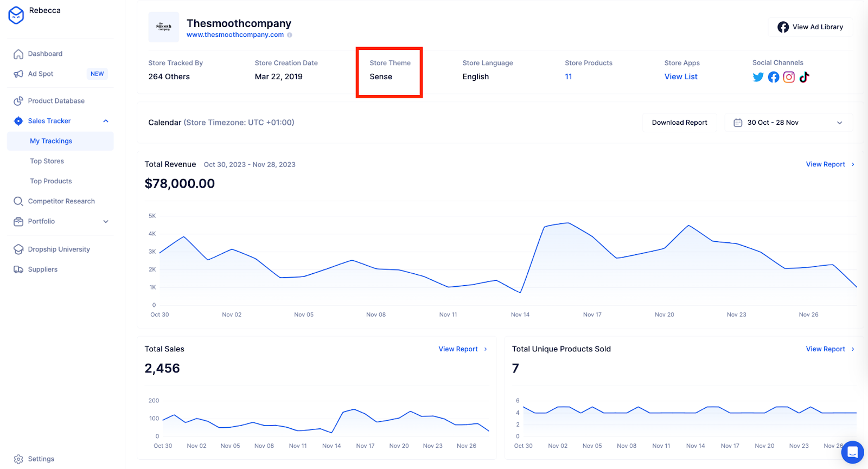Screen dimensions: 868x469
Task: Open Settings menu item
Action: click(41, 459)
